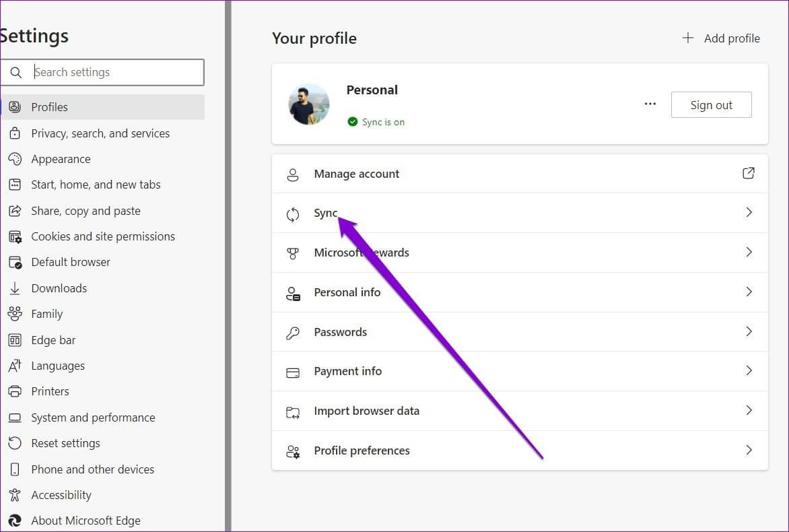This screenshot has width=789, height=532.
Task: Expand the Payment info row chevron
Action: [749, 370]
